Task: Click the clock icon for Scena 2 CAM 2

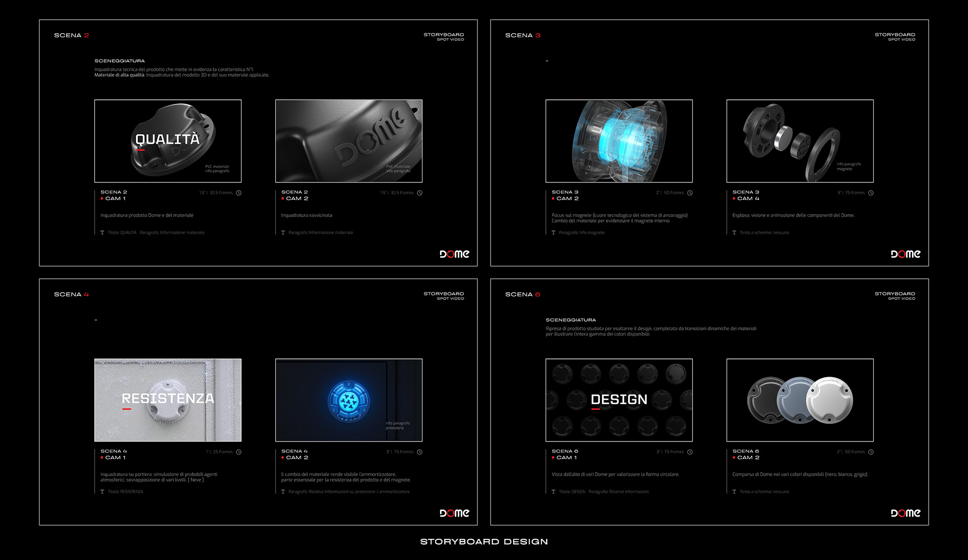Action: (419, 193)
